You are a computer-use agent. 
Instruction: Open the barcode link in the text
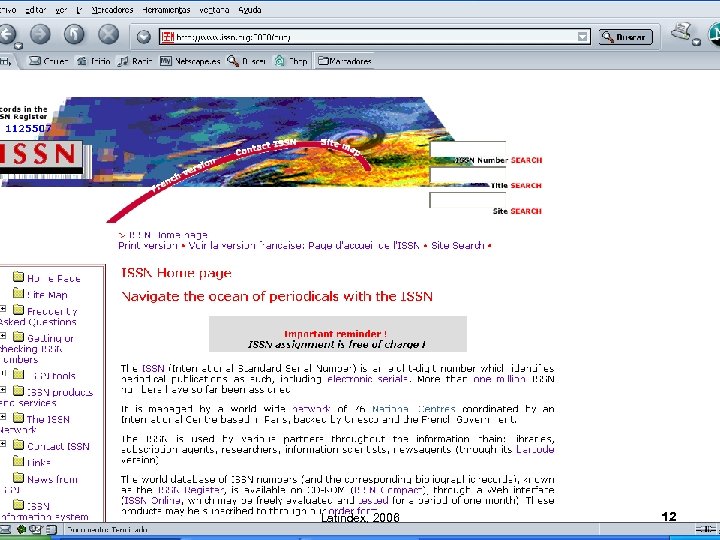tap(535, 450)
